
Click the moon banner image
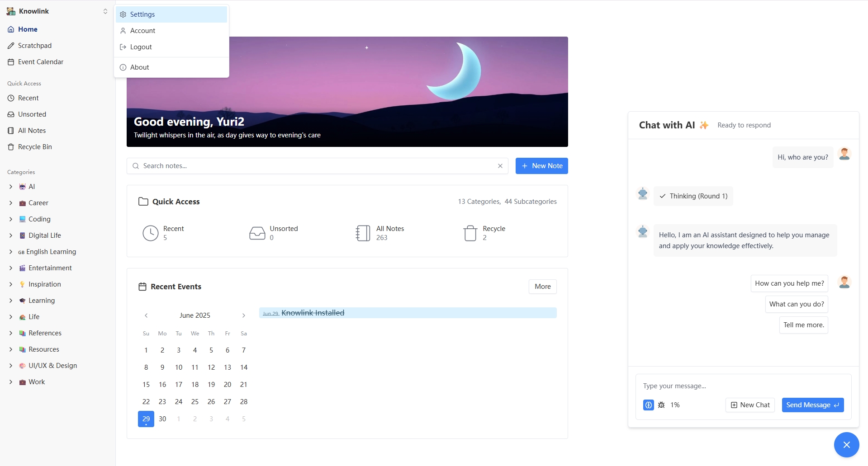[x=347, y=92]
